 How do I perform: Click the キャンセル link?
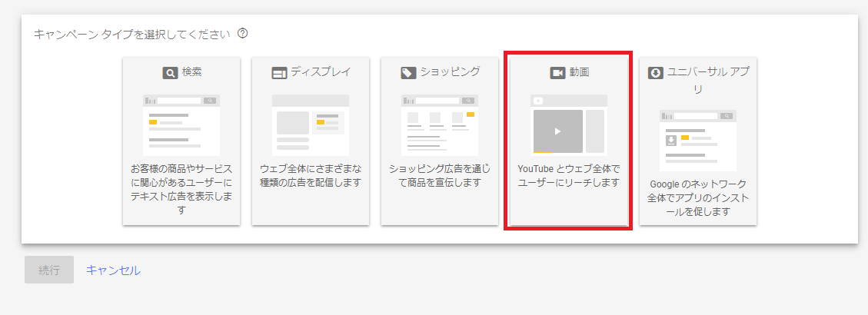pyautogui.click(x=113, y=270)
